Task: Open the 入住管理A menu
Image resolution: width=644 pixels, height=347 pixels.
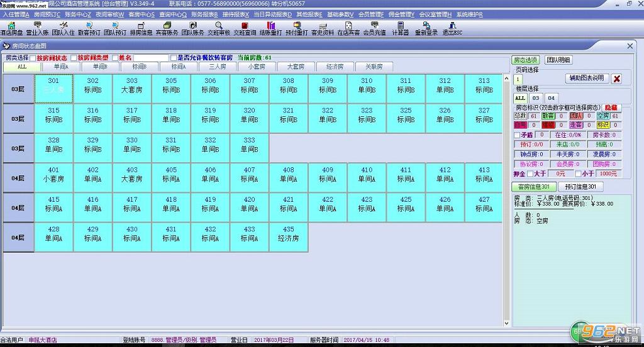Action: click(16, 14)
